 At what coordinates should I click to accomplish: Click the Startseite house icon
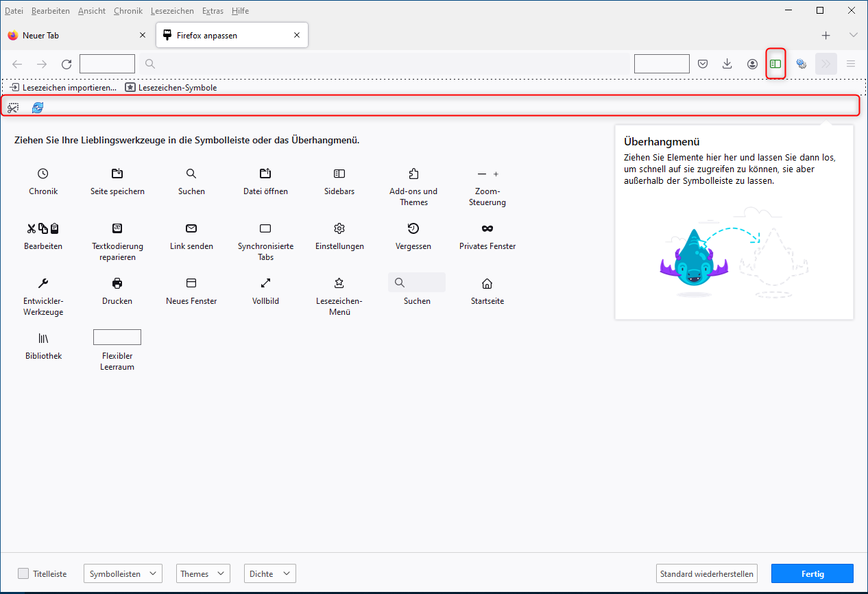click(x=487, y=283)
